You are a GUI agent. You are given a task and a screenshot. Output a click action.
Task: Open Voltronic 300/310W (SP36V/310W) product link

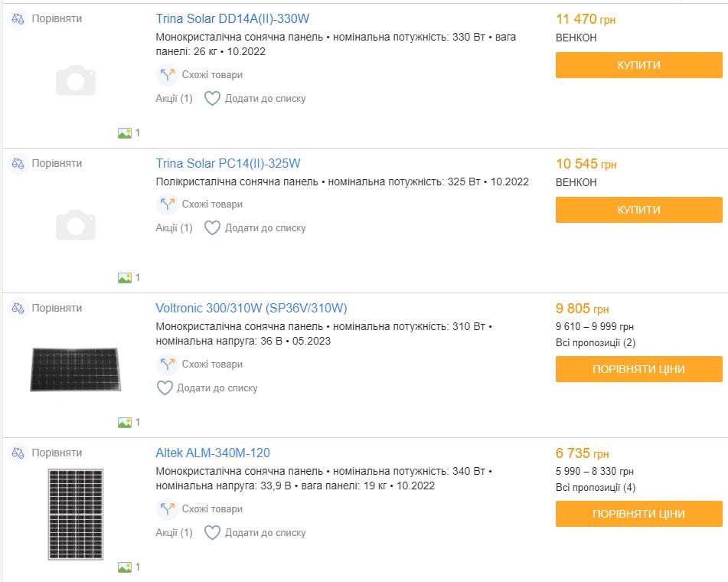[251, 308]
